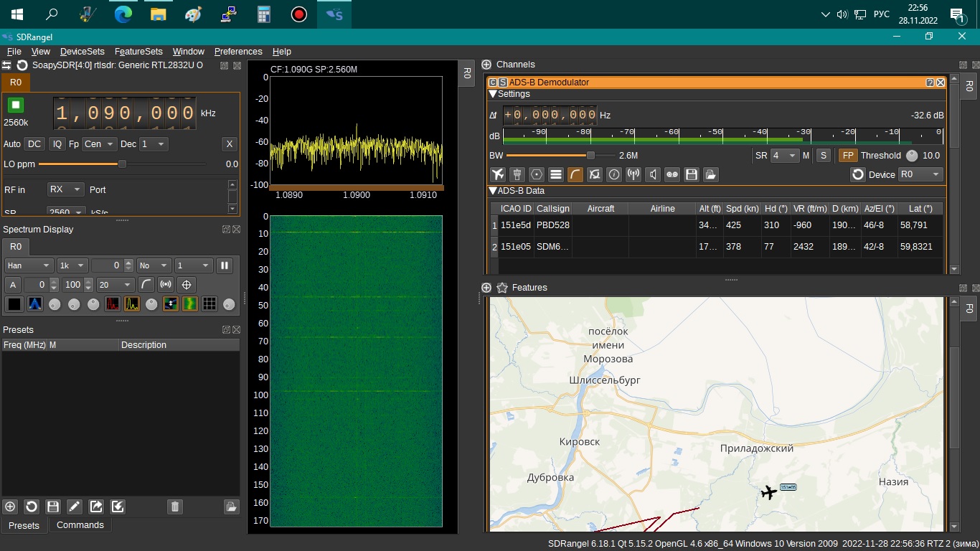
Task: Toggle the DC correction button
Action: [34, 143]
